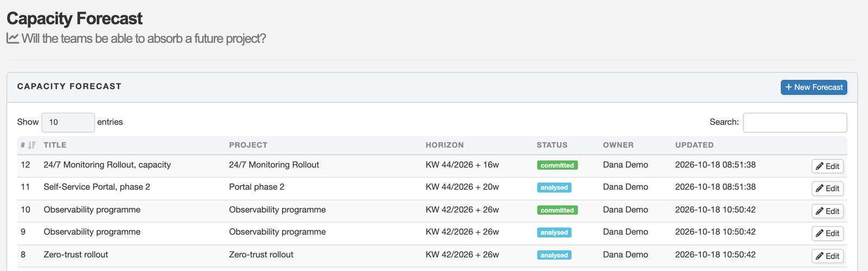
Task: Click the committed badge in row 10
Action: 557,210
